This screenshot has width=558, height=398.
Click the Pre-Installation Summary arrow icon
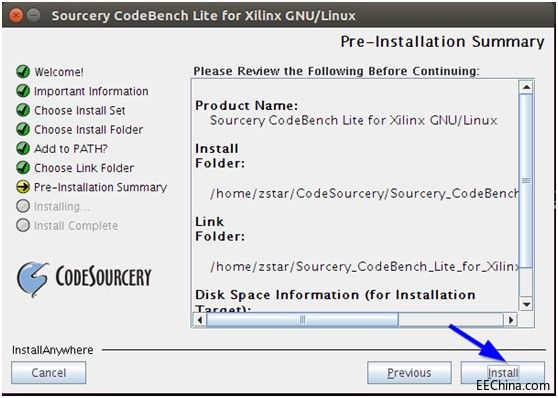pos(23,187)
